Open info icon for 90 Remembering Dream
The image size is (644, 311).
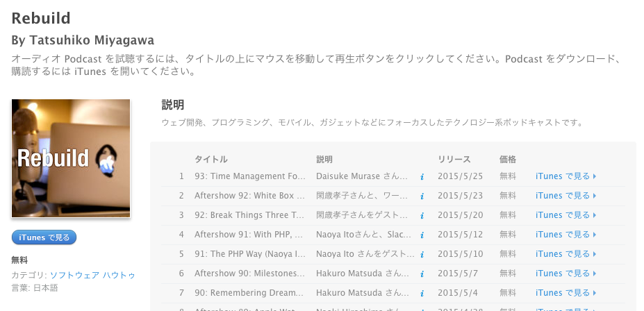(x=422, y=294)
